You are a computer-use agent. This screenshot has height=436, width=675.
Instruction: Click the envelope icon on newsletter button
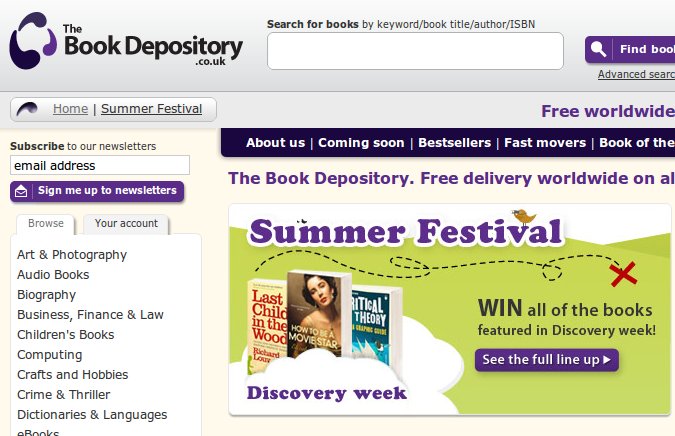point(21,191)
